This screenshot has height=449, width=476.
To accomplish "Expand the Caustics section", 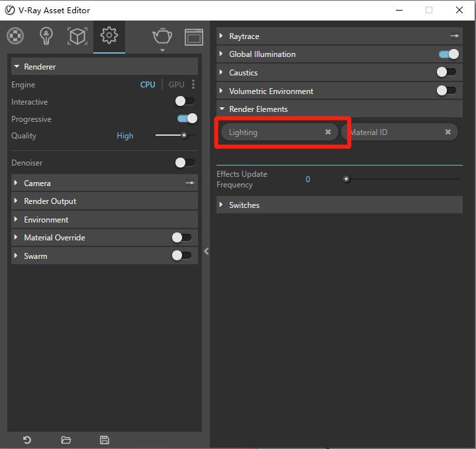I will [x=340, y=73].
